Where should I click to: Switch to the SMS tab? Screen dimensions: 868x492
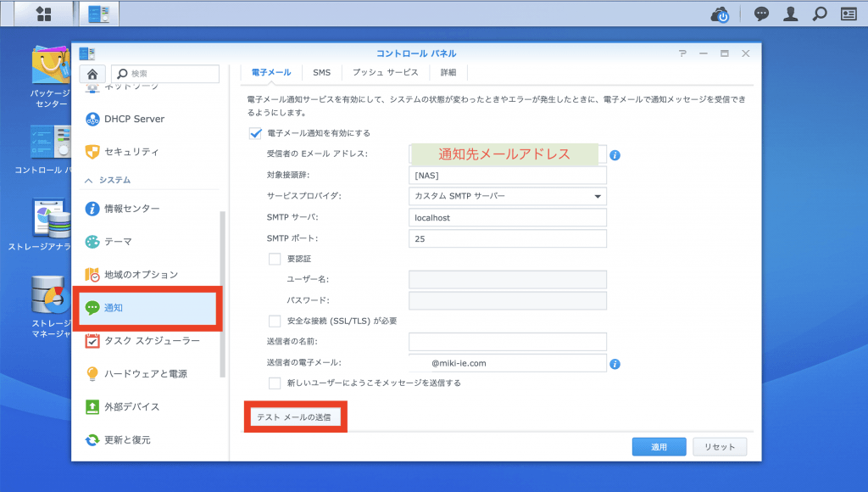(x=321, y=73)
